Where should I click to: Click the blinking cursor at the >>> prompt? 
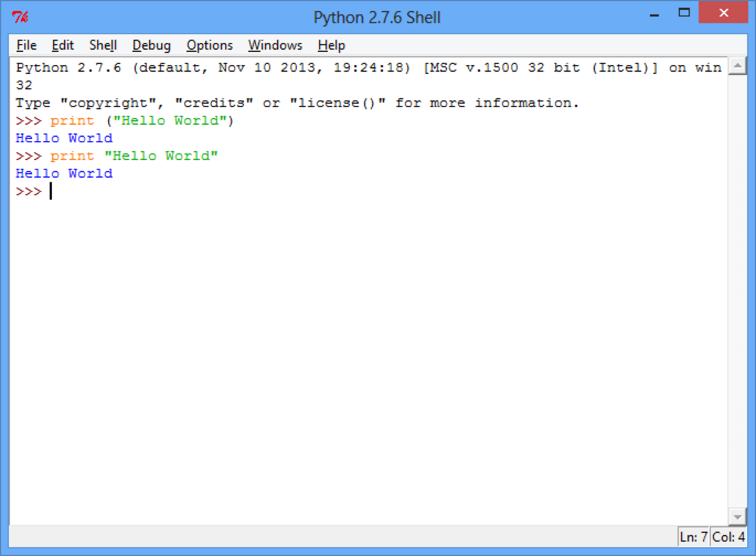point(50,191)
